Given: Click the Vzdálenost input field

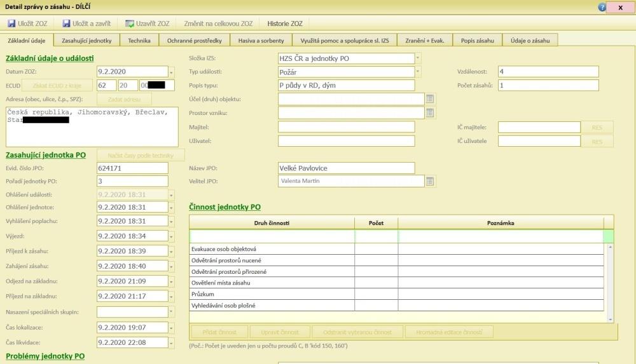Looking at the screenshot, I should (548, 72).
